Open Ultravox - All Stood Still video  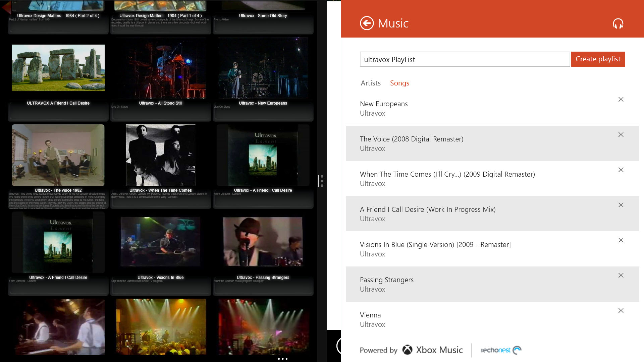161,68
